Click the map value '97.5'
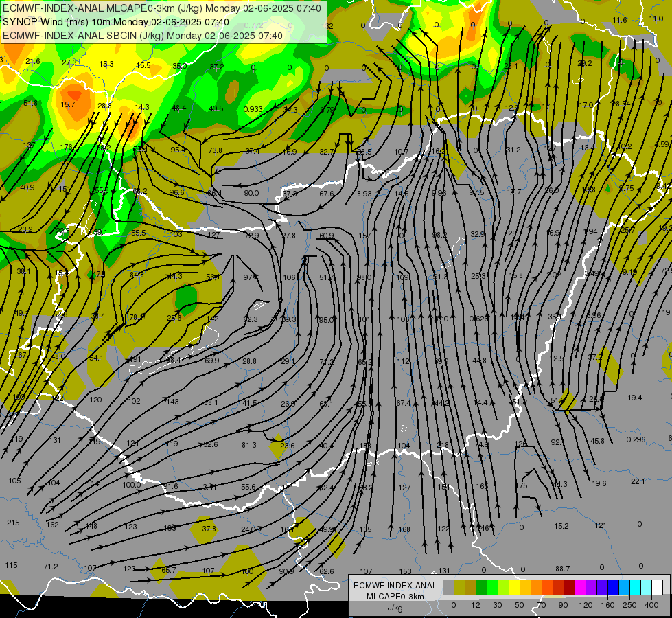The image size is (672, 618). pyautogui.click(x=476, y=192)
